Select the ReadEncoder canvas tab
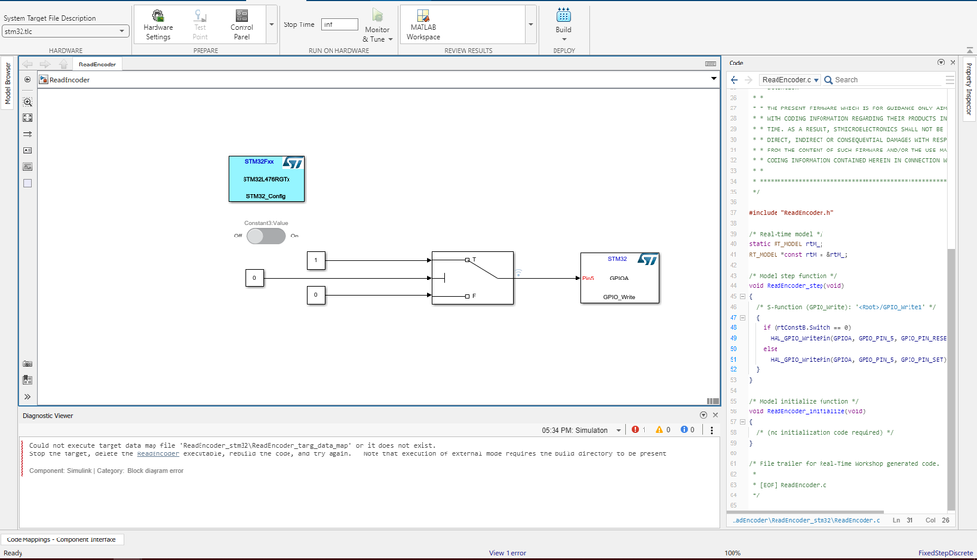 coord(97,65)
